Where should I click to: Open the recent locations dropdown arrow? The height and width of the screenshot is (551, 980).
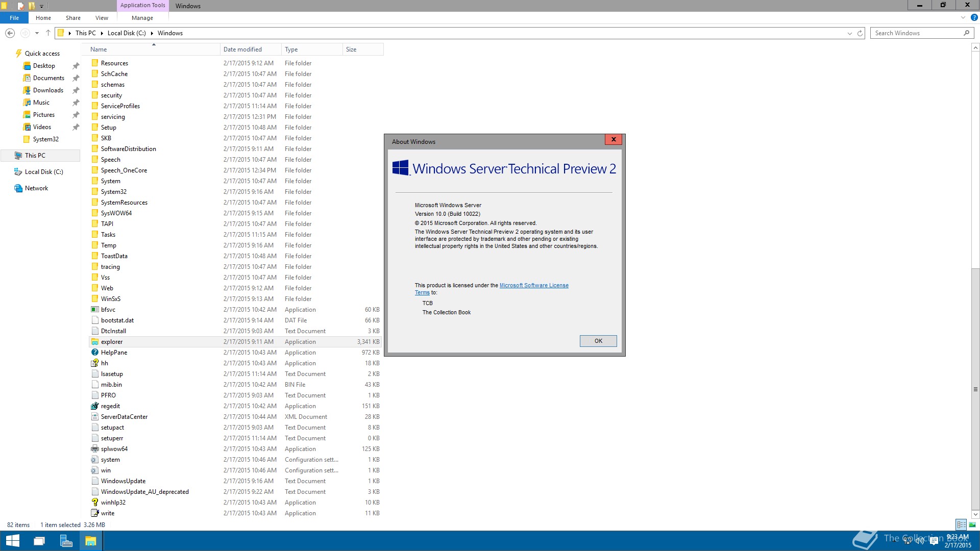pos(37,33)
